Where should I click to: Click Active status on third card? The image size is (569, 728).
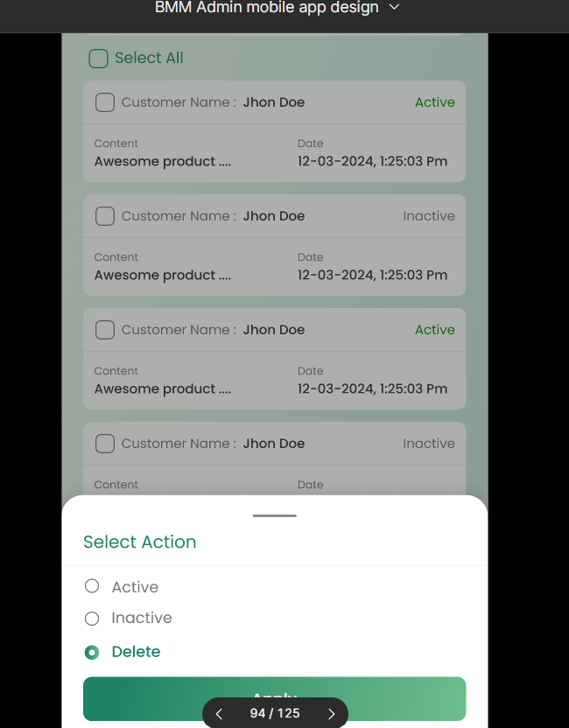pyautogui.click(x=435, y=330)
